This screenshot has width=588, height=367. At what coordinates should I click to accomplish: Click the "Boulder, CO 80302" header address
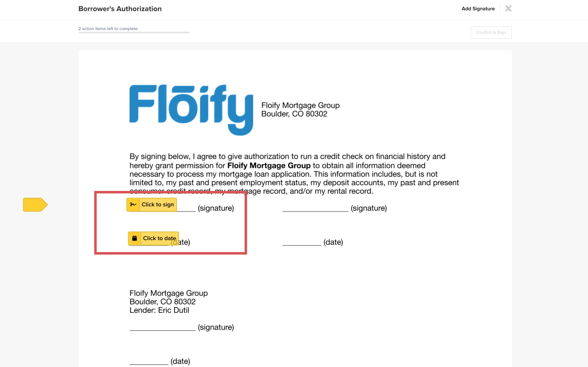(294, 114)
